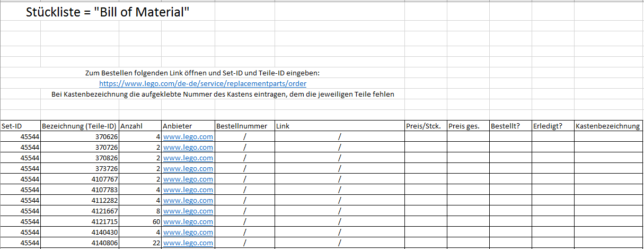Click the Anbieter header cell
Image resolution: width=644 pixels, height=249 pixels.
pos(188,126)
